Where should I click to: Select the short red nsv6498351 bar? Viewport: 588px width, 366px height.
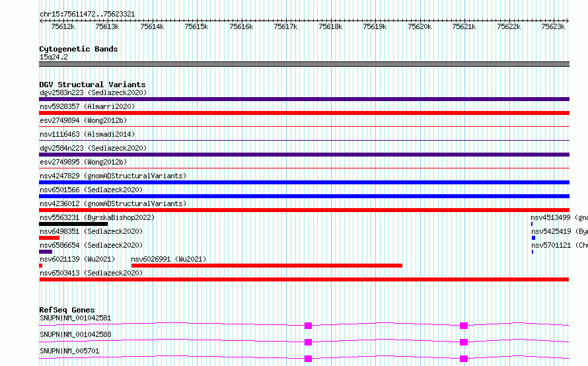49,238
